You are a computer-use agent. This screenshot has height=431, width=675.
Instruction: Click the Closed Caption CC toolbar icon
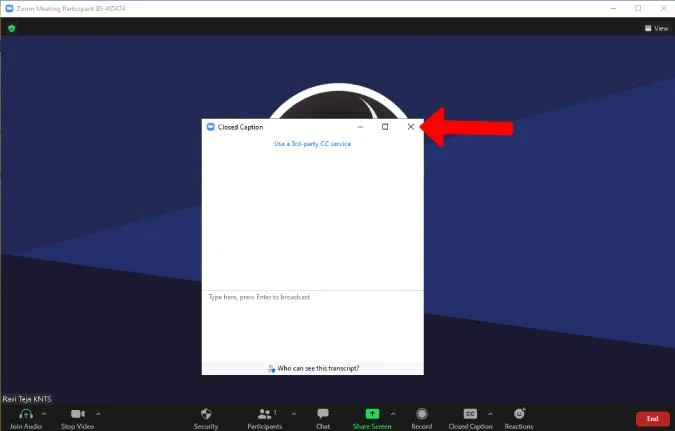pos(470,414)
